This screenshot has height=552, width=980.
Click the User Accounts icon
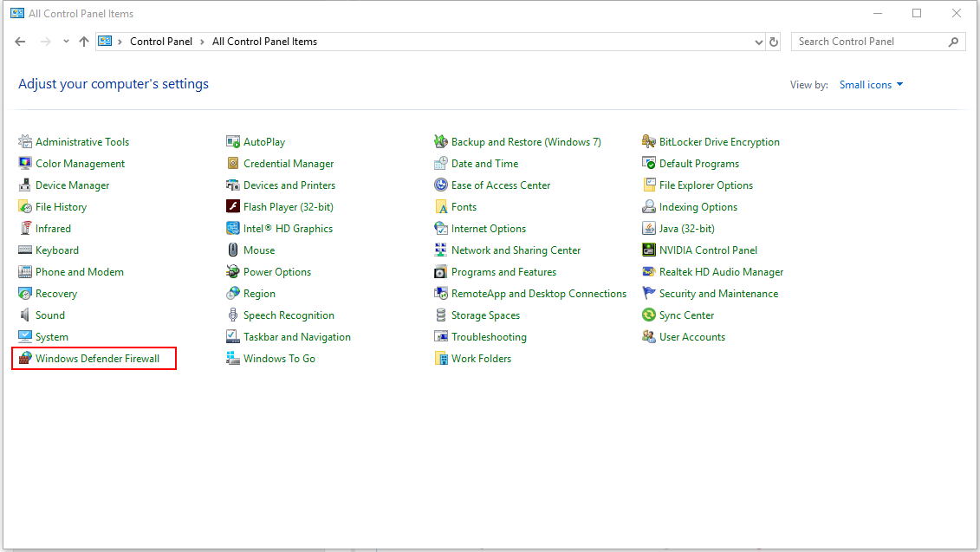(649, 337)
